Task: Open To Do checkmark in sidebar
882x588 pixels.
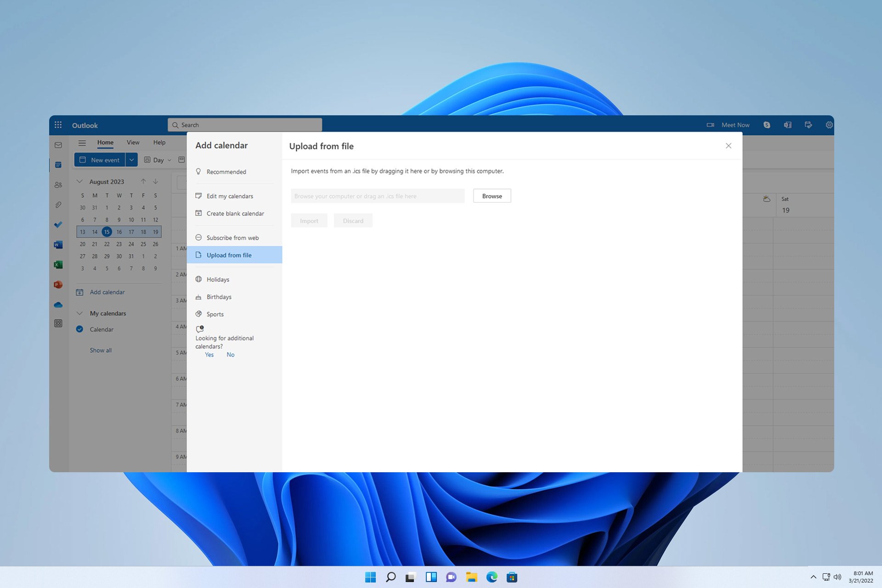Action: [x=58, y=225]
